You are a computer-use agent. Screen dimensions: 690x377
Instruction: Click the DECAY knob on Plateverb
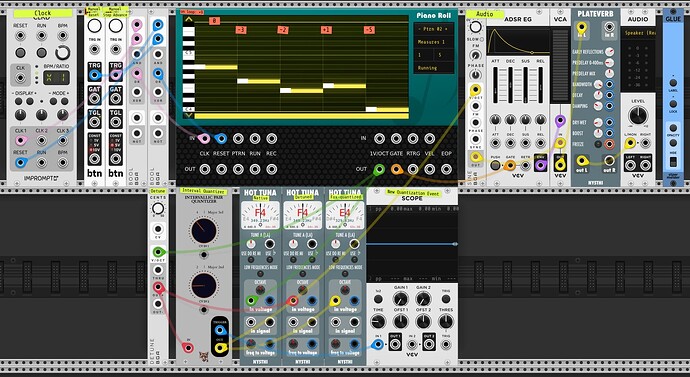598,95
